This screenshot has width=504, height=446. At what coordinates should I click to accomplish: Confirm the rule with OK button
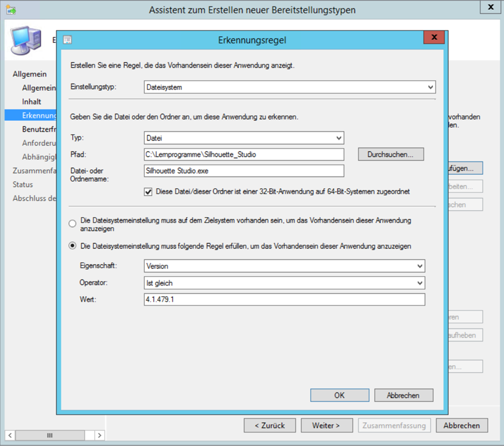pos(339,395)
